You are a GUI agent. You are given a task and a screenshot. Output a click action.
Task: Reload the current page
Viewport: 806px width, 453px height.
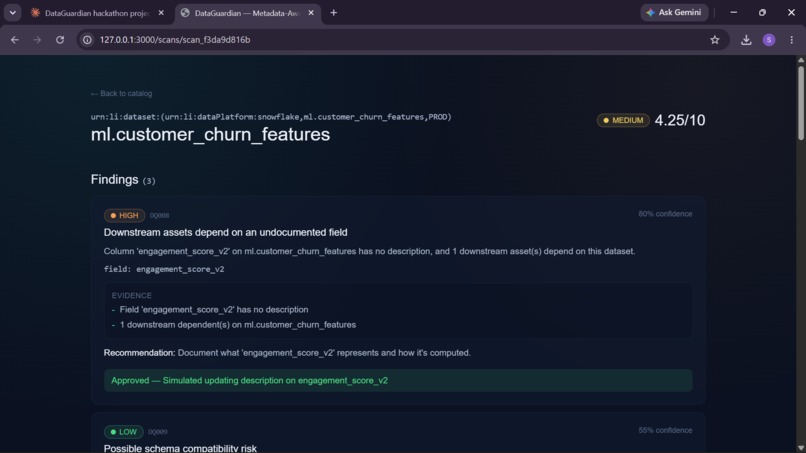coord(60,40)
